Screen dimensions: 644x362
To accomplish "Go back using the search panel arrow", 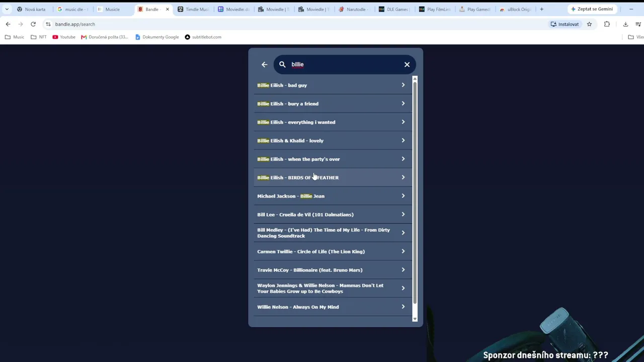I will click(264, 64).
